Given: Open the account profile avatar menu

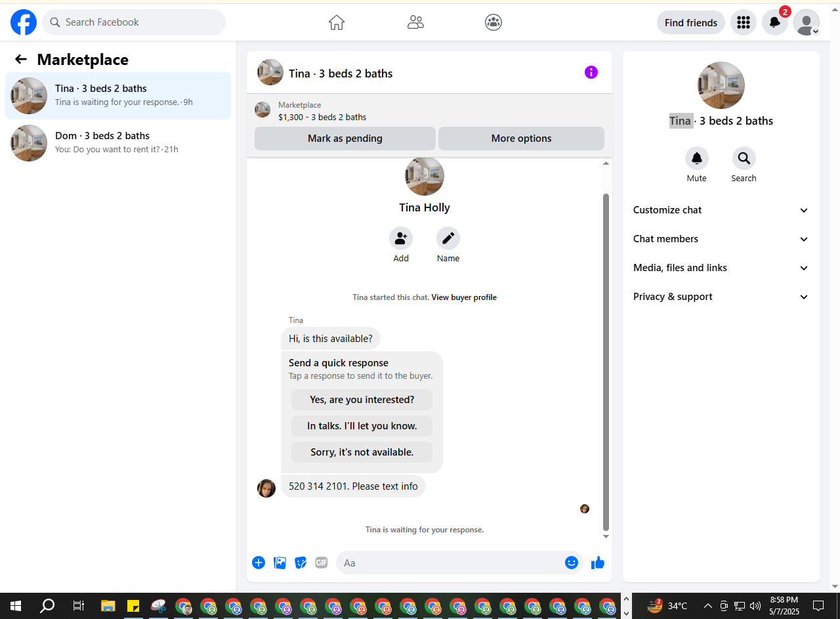Looking at the screenshot, I should [x=807, y=22].
